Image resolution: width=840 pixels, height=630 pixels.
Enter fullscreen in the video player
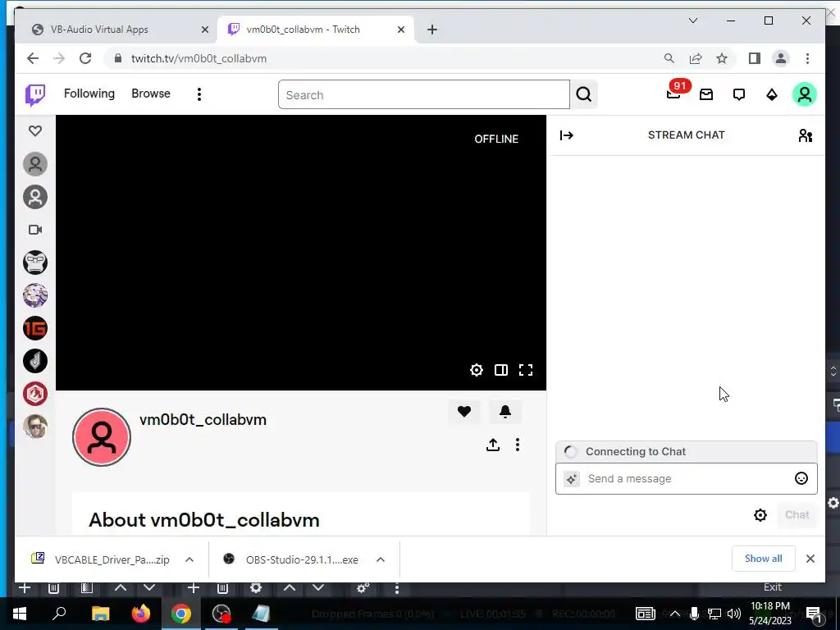(526, 370)
